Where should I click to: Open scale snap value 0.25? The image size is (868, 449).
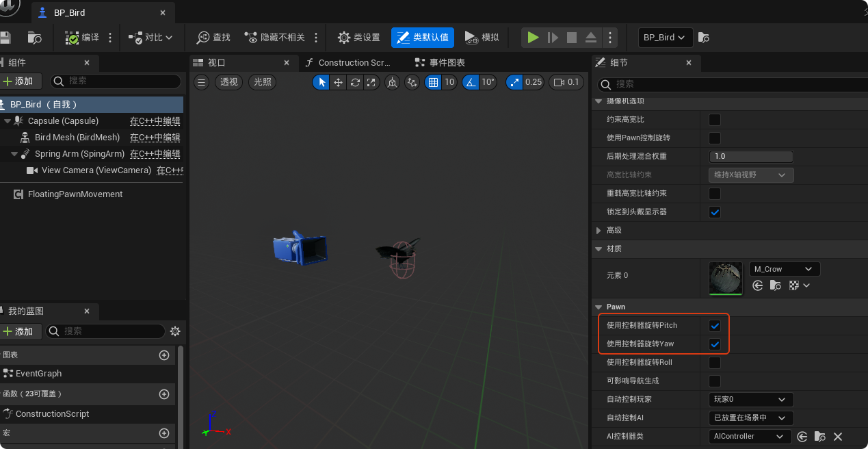[534, 82]
